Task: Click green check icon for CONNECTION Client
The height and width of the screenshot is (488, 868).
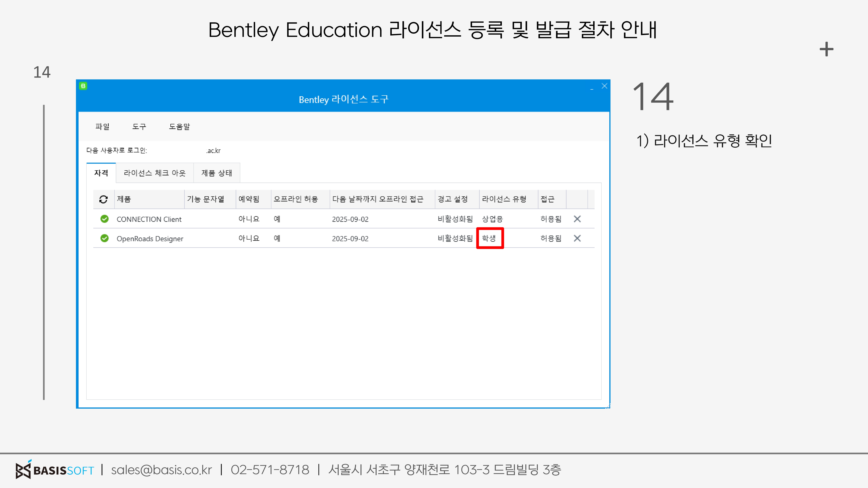Action: [x=104, y=219]
